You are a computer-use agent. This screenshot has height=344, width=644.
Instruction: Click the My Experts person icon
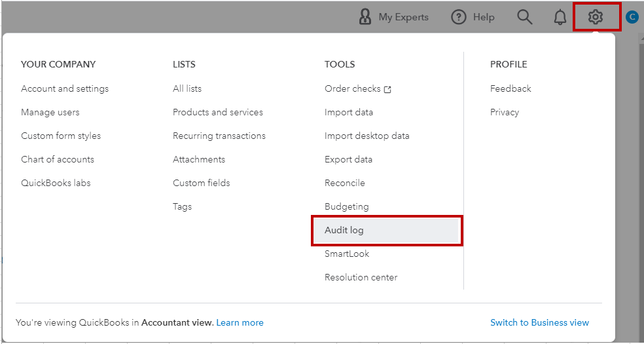(365, 17)
